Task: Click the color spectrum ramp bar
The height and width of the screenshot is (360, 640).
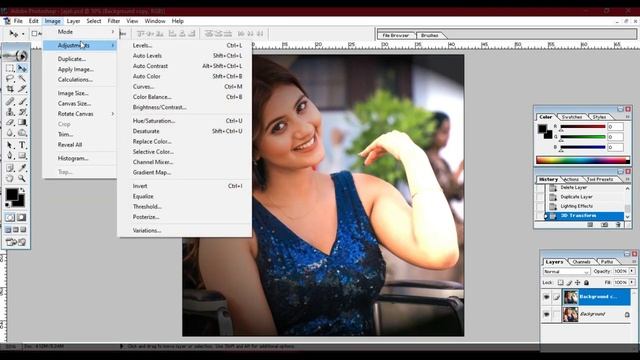Action: pyautogui.click(x=583, y=160)
